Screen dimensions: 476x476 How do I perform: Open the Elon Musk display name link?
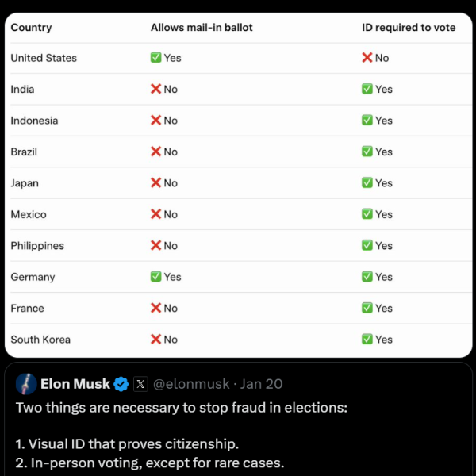[x=75, y=384]
